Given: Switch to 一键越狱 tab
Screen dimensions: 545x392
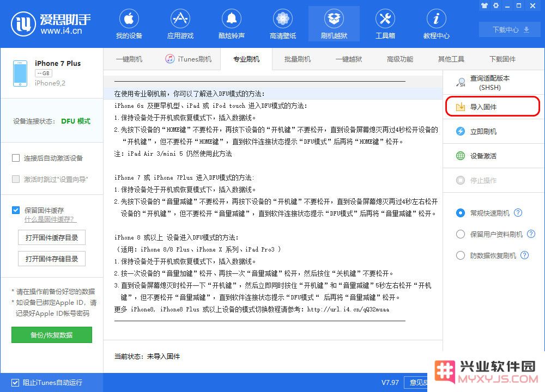Looking at the screenshot, I should pos(349,59).
